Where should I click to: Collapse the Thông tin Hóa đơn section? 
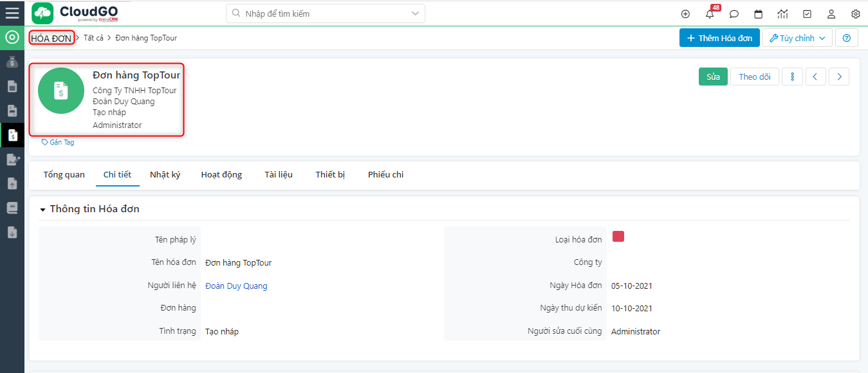click(42, 210)
